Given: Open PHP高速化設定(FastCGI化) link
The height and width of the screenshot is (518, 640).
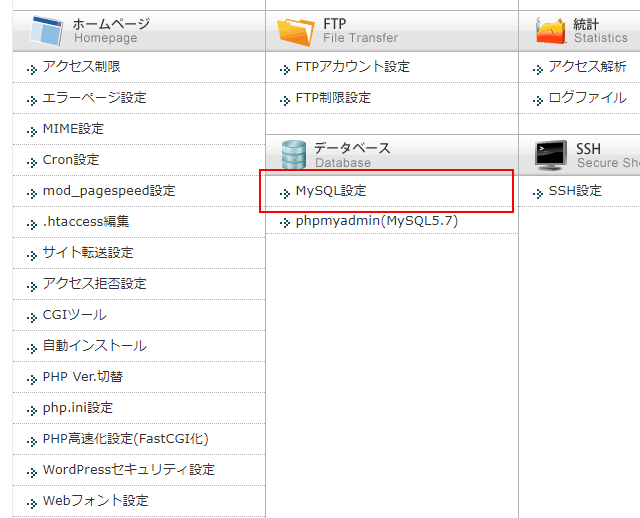Looking at the screenshot, I should pos(126,439).
